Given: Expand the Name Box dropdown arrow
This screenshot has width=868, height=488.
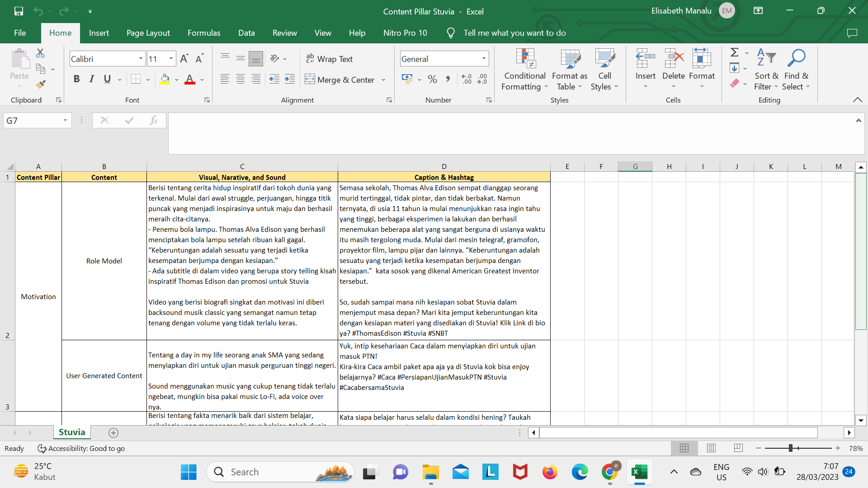Looking at the screenshot, I should (65, 121).
